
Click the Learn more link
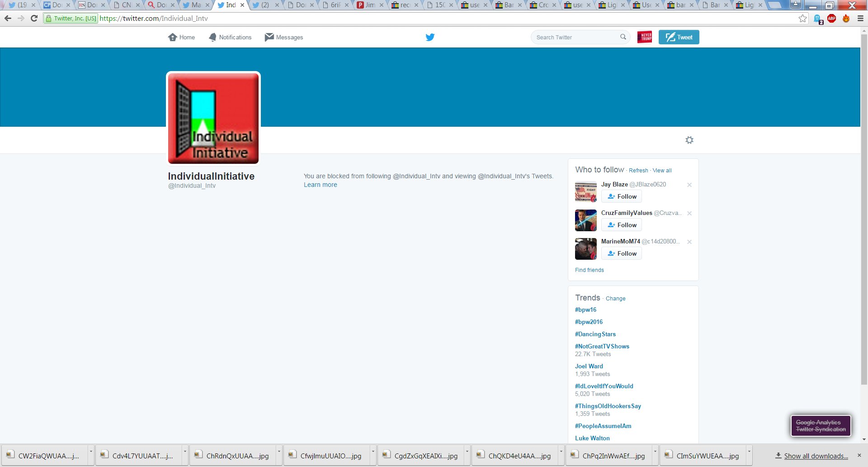(320, 185)
